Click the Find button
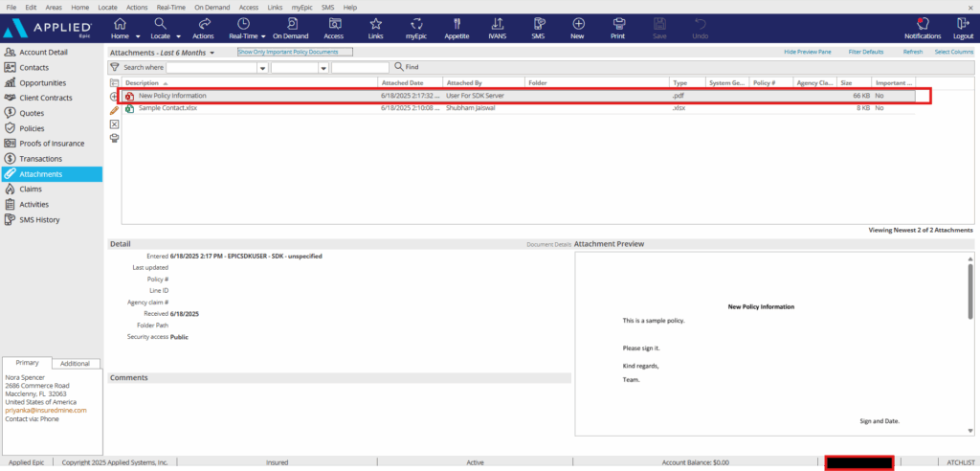 coord(406,67)
